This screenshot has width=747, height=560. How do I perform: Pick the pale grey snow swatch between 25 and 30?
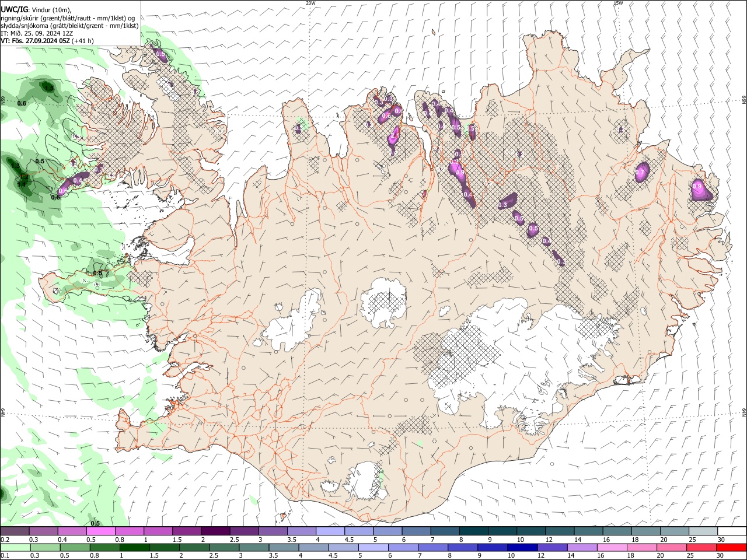(703, 531)
